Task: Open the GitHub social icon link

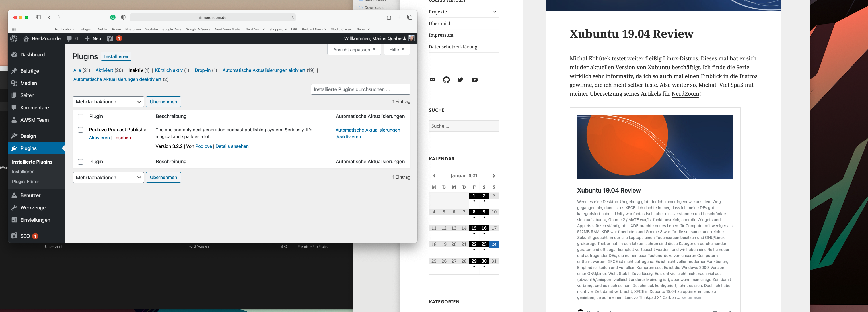Action: [x=446, y=80]
